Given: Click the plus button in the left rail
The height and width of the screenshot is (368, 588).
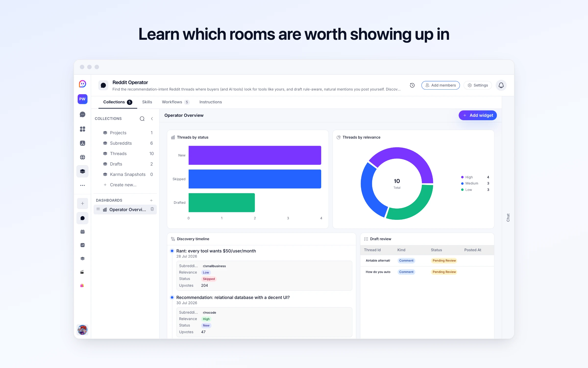Looking at the screenshot, I should click(82, 204).
